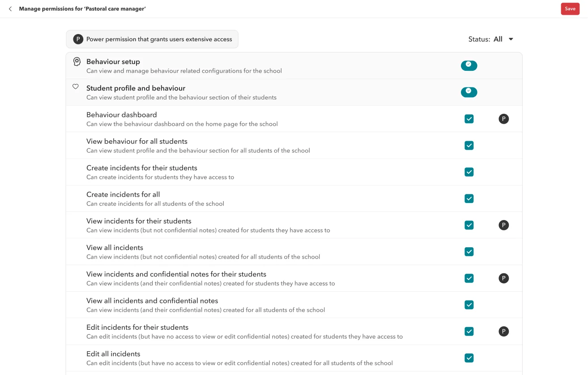Uncheck the Edit all incidents checkbox
This screenshot has width=588, height=375.
pos(469,358)
